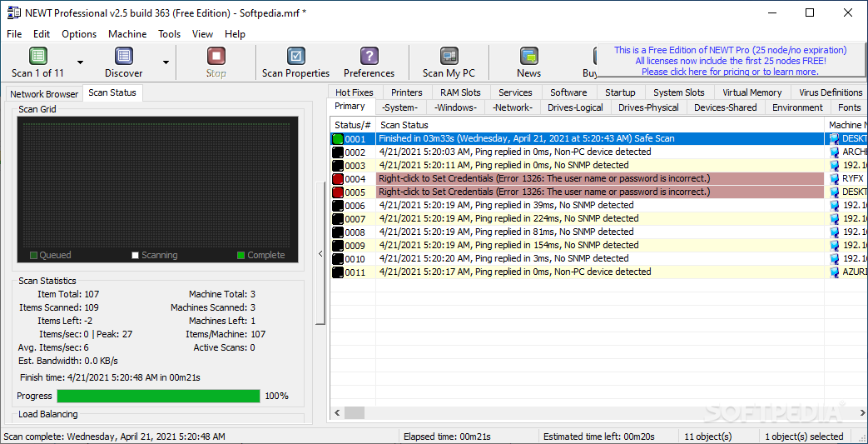Open the Options menu
The height and width of the screenshot is (444, 868).
point(79,34)
